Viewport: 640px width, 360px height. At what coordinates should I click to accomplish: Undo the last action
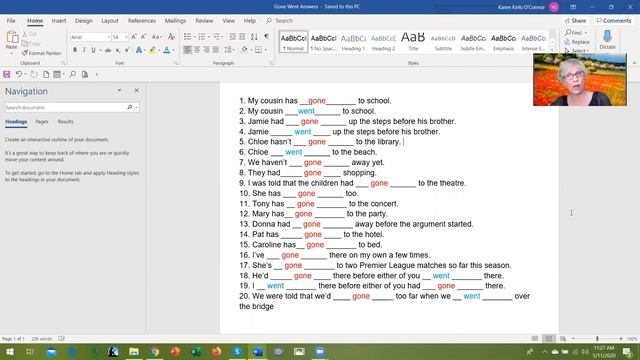point(18,74)
